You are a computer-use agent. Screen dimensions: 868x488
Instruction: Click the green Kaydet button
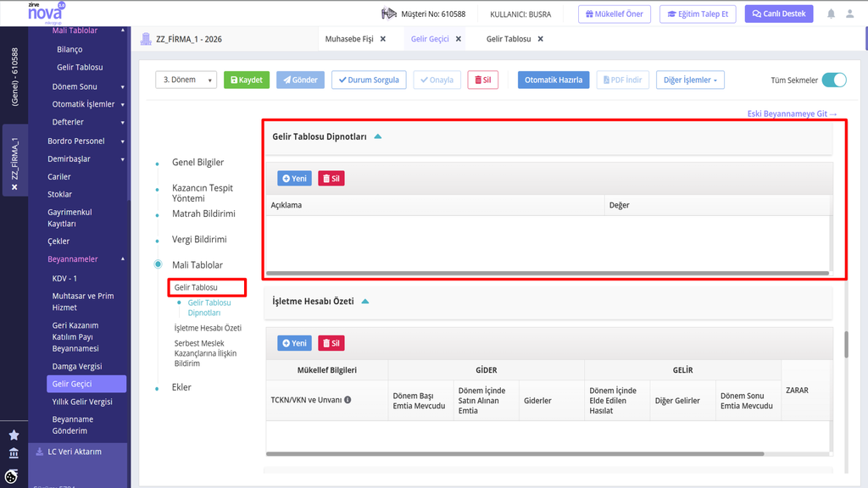pos(247,80)
